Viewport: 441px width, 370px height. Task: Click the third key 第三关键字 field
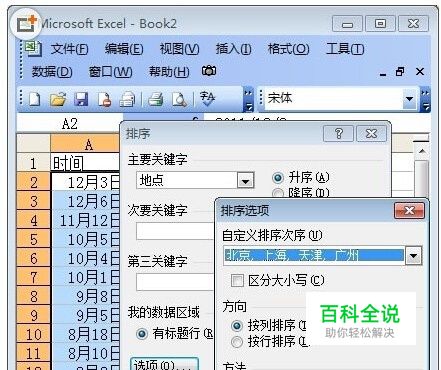click(175, 282)
